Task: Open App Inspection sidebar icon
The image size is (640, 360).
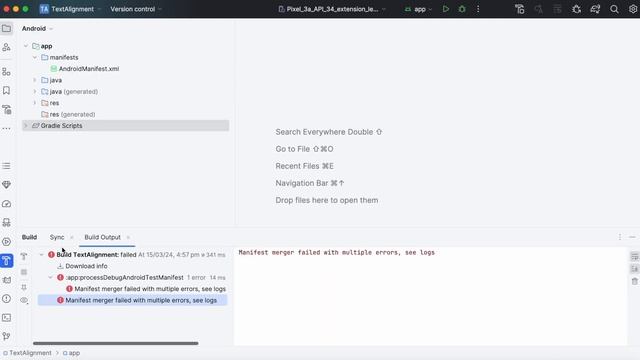Action: [7, 222]
